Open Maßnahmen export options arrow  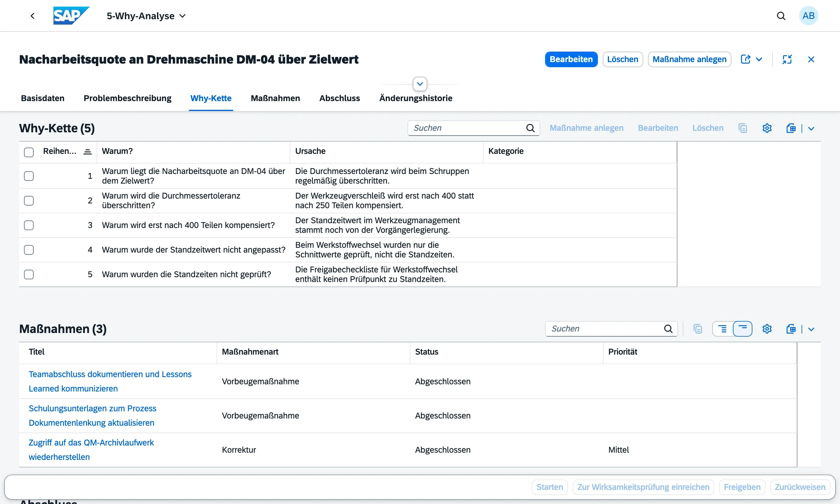[811, 329]
